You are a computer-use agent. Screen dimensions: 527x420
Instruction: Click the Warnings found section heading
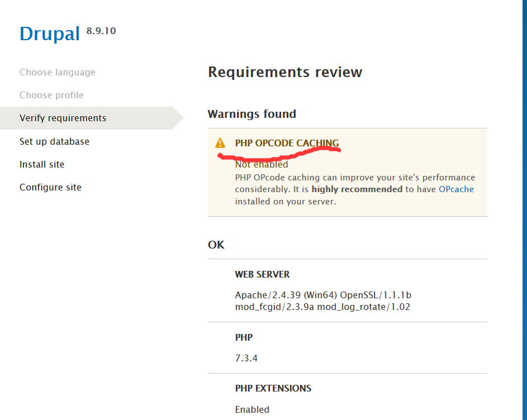coord(251,114)
